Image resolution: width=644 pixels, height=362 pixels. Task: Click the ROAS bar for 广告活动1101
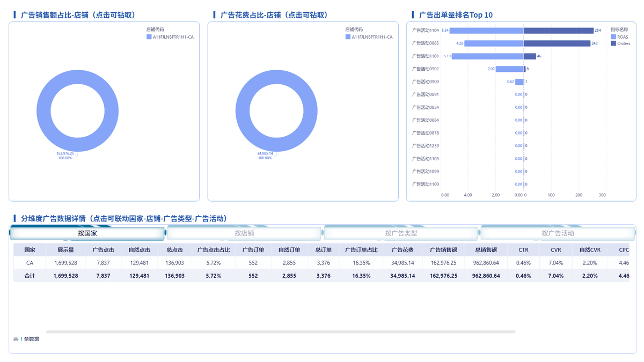pos(488,56)
